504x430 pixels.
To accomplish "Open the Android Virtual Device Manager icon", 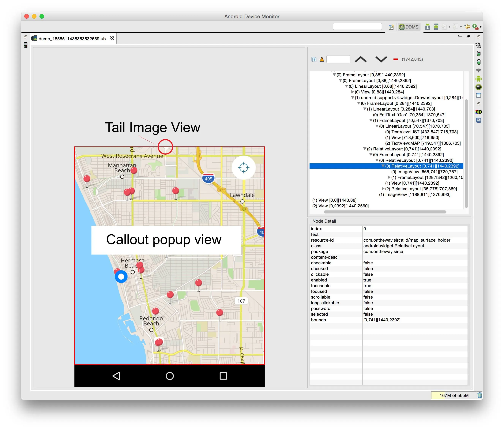I will 436,27.
